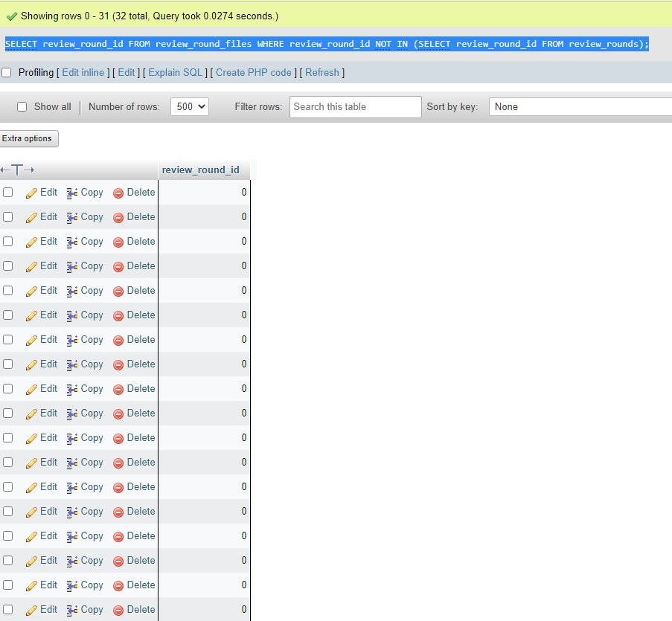Tick the checkbox of the second result row
672x621 pixels.
coord(7,216)
